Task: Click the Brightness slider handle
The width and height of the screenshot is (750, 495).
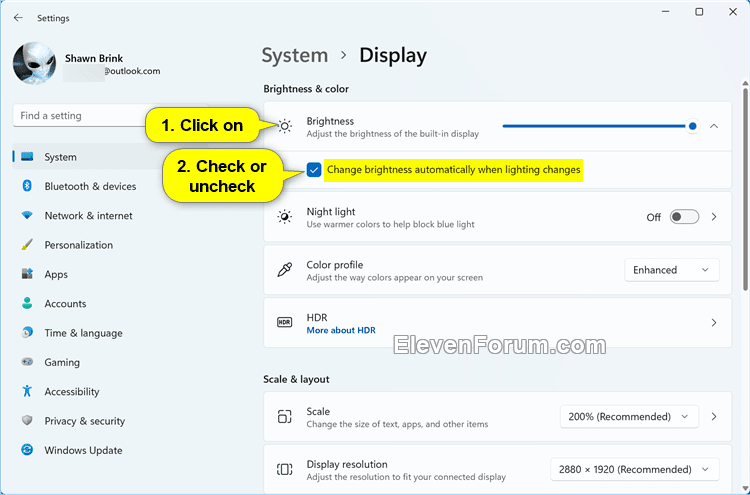Action: pos(693,126)
